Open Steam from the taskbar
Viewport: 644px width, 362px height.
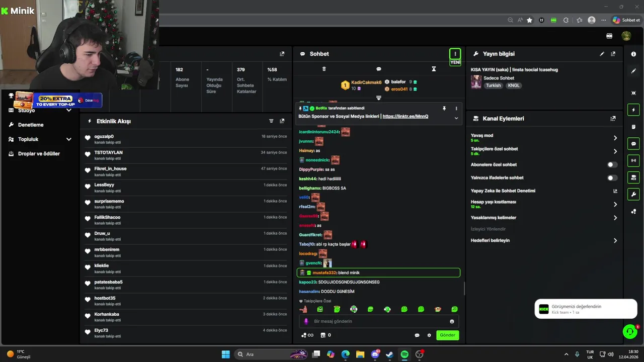[389, 354]
